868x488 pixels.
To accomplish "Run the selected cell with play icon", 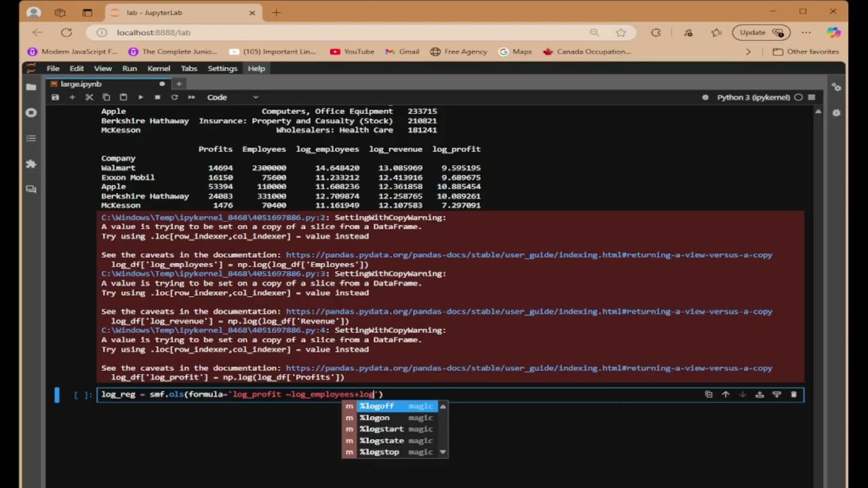I will 140,97.
